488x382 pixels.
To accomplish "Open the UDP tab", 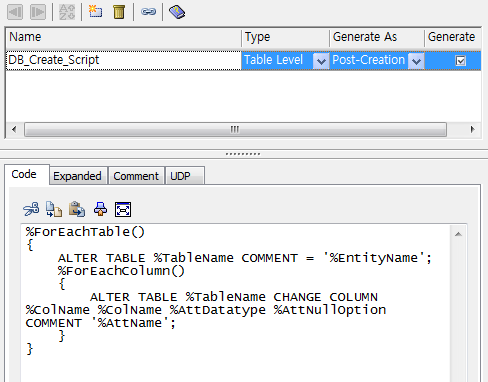I will click(x=184, y=176).
